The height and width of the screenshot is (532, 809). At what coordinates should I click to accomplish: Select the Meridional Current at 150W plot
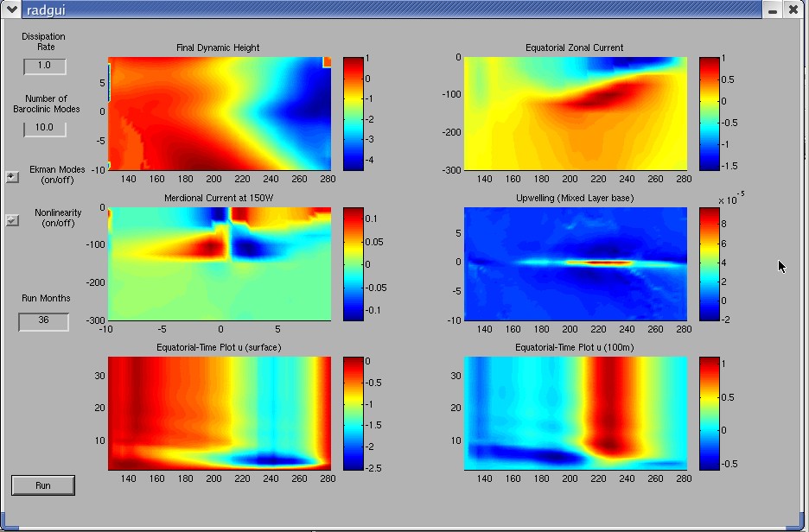tap(220, 263)
